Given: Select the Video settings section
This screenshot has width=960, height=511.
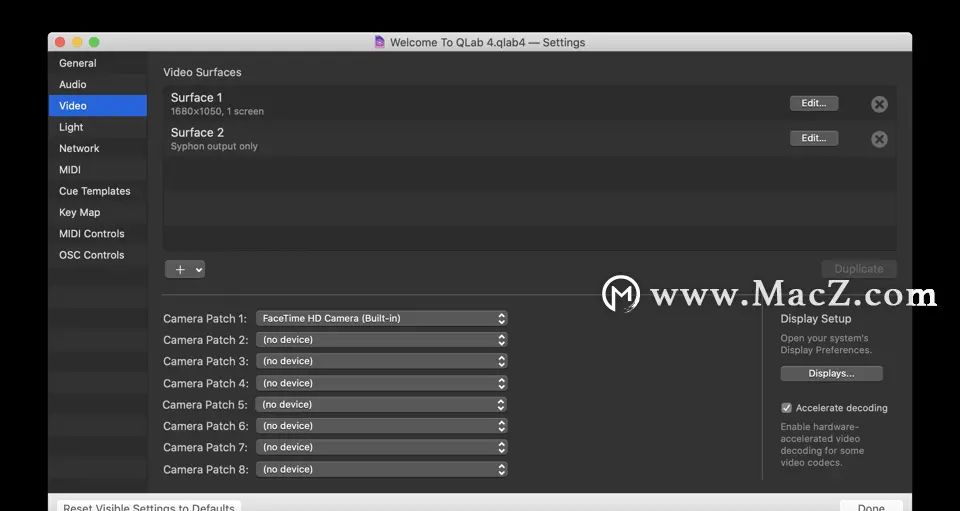Looking at the screenshot, I should click(x=98, y=105).
